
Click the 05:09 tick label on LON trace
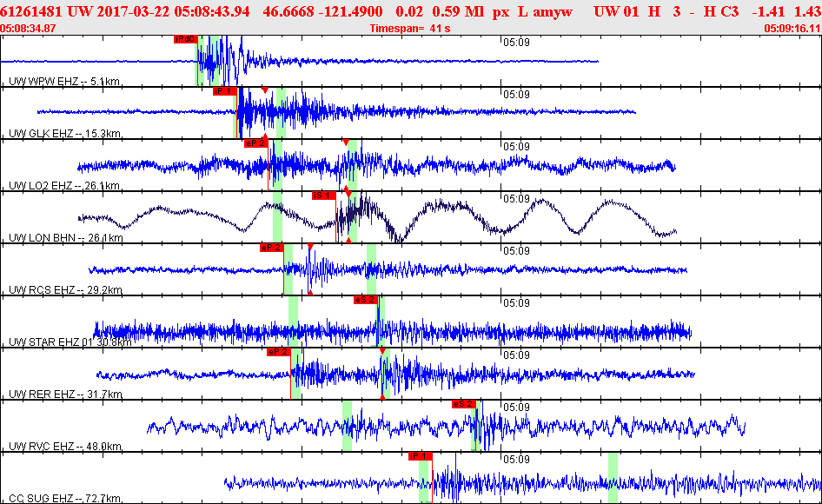(x=516, y=199)
